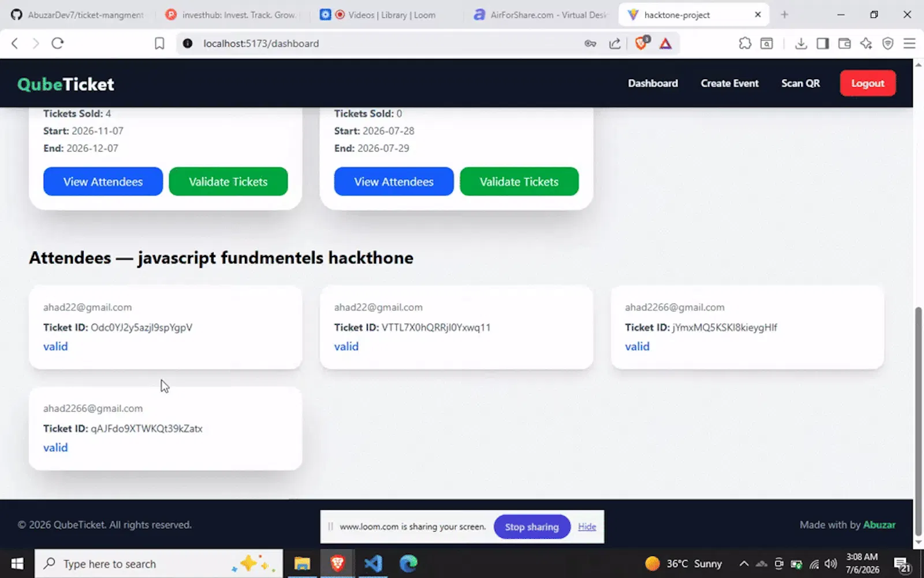Image resolution: width=924 pixels, height=578 pixels.
Task: Open the 36°C Sunny weather widget
Action: click(684, 564)
